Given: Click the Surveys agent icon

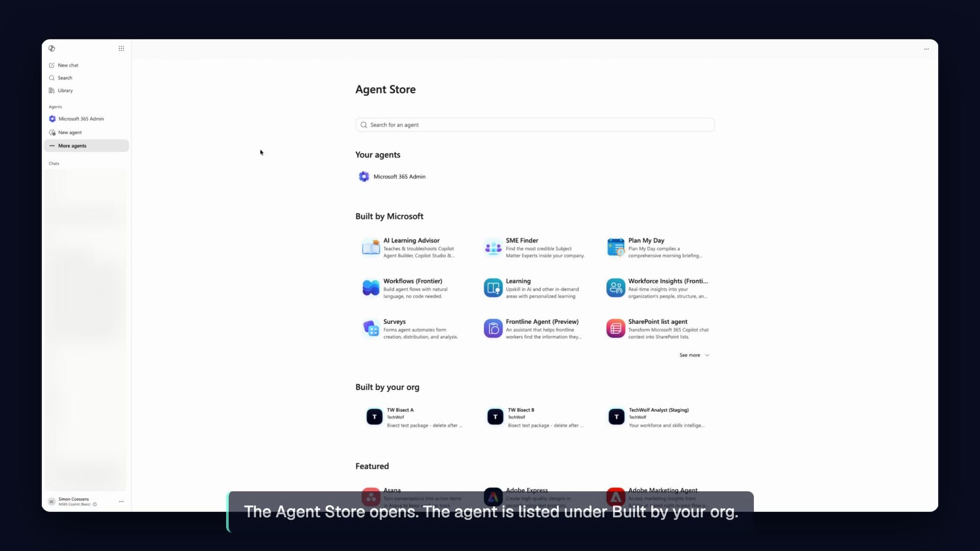Looking at the screenshot, I should (x=371, y=329).
